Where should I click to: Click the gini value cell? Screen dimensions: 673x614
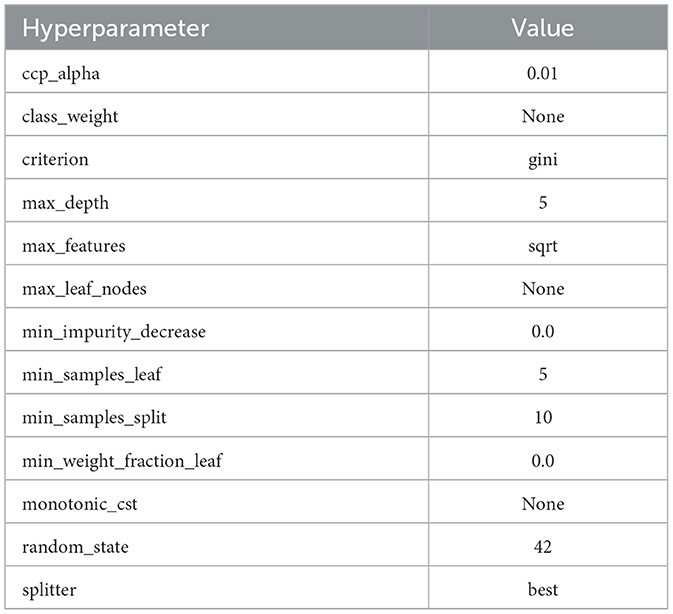543,159
